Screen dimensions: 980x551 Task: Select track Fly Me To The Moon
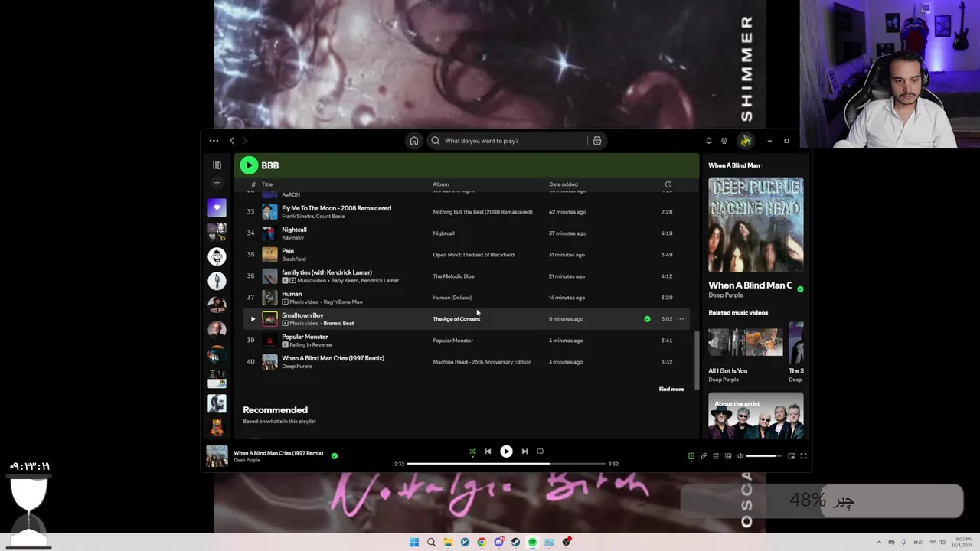click(x=336, y=208)
